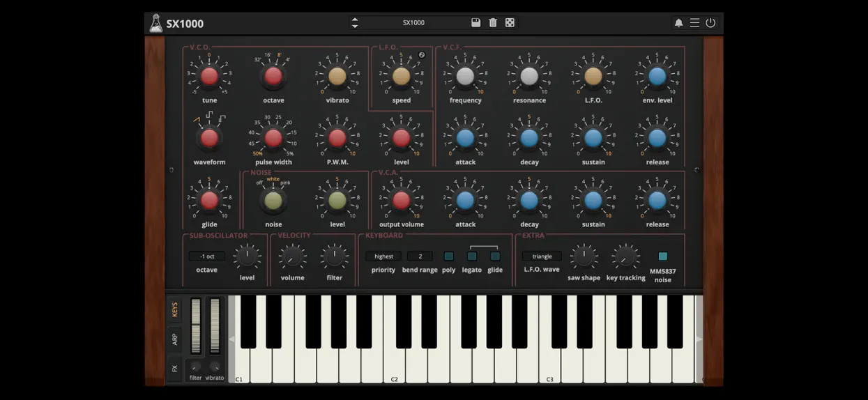The width and height of the screenshot is (868, 400).
Task: Switch to the KEYS tab
Action: [175, 309]
